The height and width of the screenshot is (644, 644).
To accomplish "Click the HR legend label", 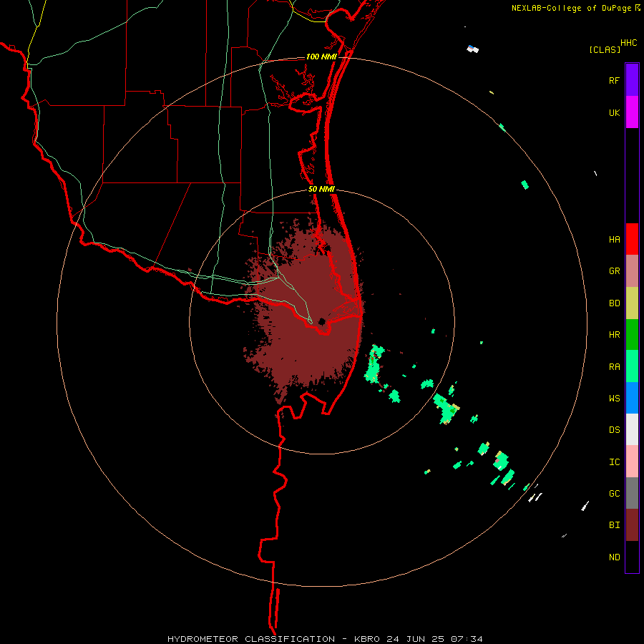I will [614, 335].
